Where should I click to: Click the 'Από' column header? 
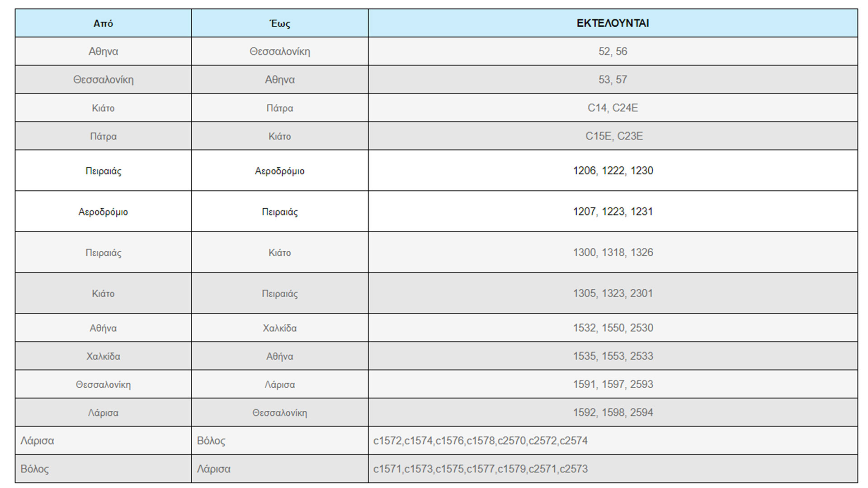click(x=103, y=23)
